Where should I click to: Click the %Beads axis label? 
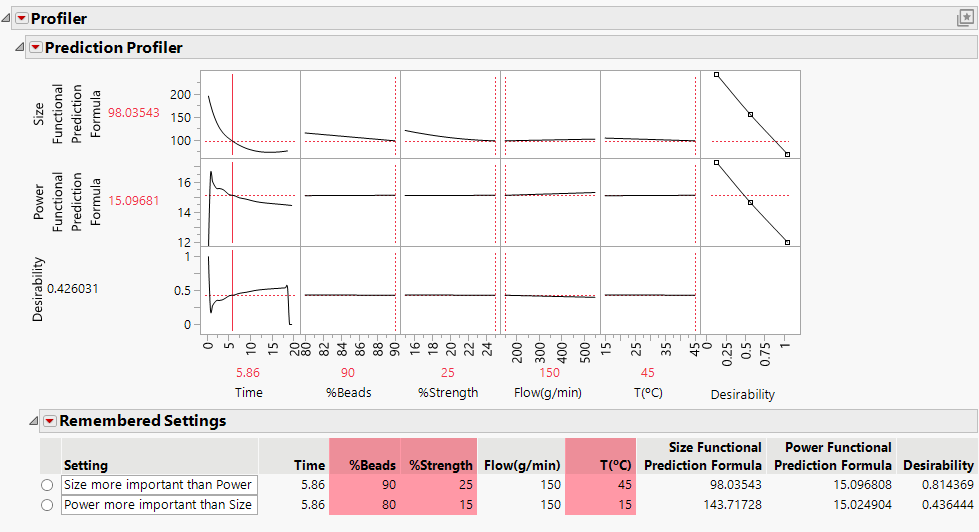348,393
